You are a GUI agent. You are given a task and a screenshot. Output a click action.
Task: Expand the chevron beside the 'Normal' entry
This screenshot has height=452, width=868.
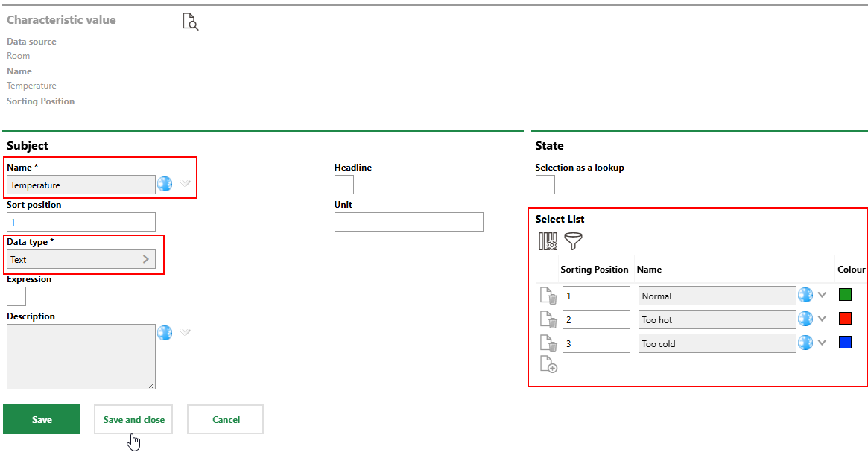[x=823, y=295]
